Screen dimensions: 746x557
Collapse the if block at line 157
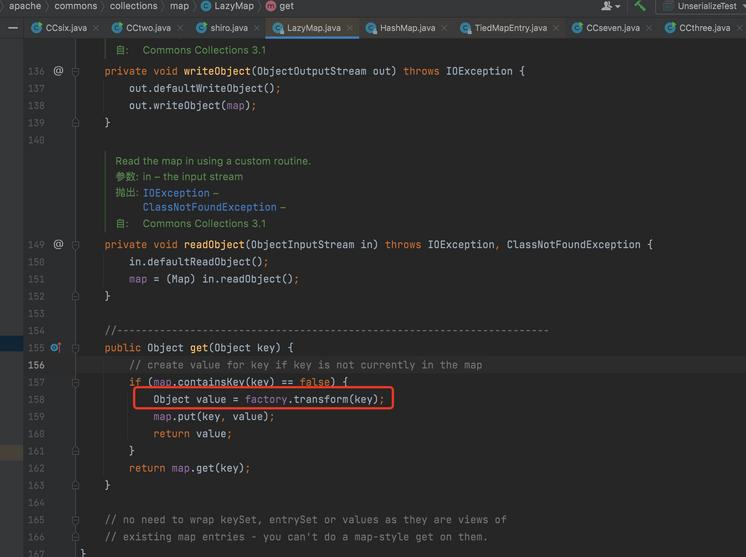[75, 382]
